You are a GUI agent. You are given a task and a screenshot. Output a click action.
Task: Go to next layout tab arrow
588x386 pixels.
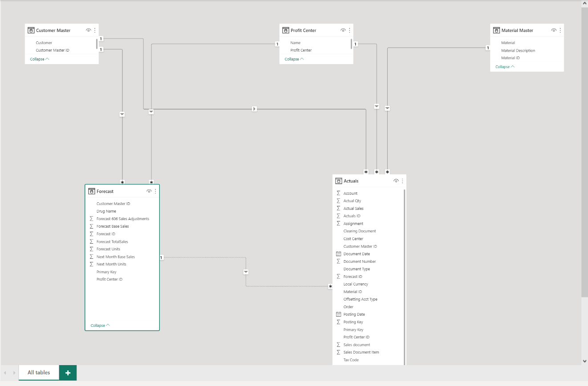click(14, 373)
